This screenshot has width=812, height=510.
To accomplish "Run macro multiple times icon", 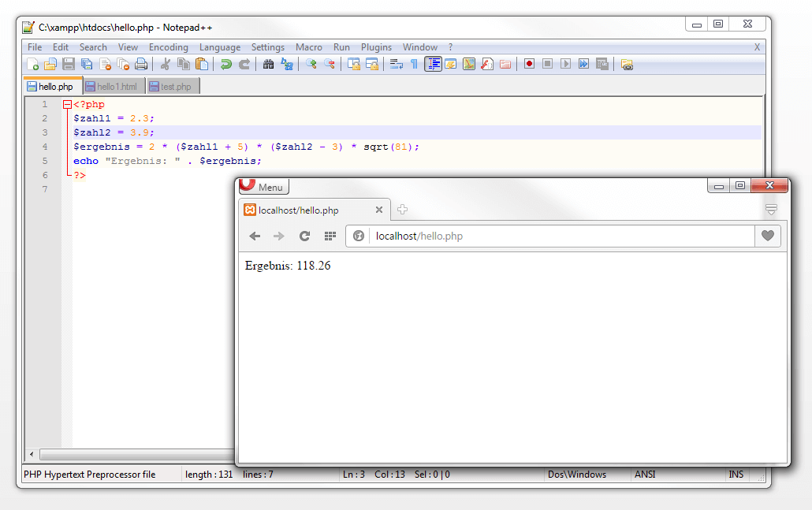I will (583, 64).
